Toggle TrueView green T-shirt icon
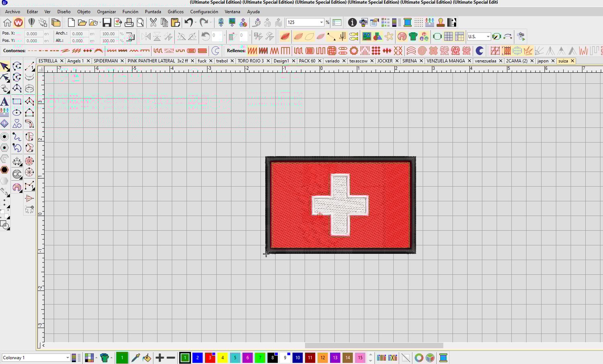Image resolution: width=603 pixels, height=364 pixels. point(413,37)
